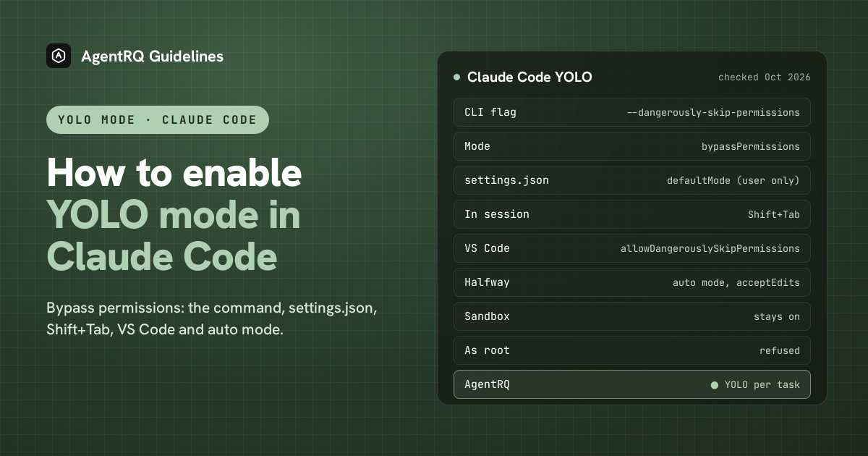Select the 'Halfway' row label
The image size is (868, 456).
click(x=487, y=282)
